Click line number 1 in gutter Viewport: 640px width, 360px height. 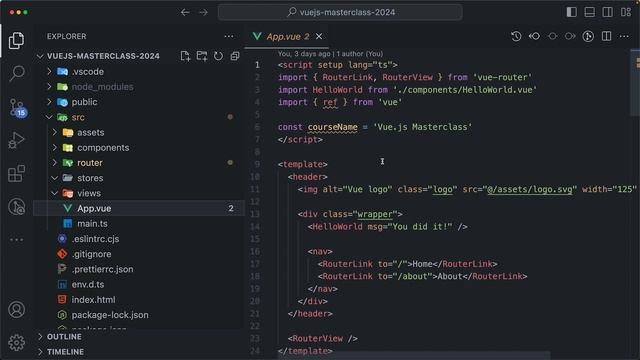tap(257, 65)
